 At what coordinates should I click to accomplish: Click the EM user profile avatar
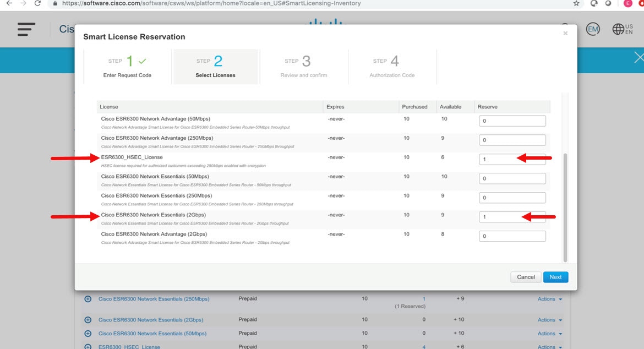tap(593, 29)
